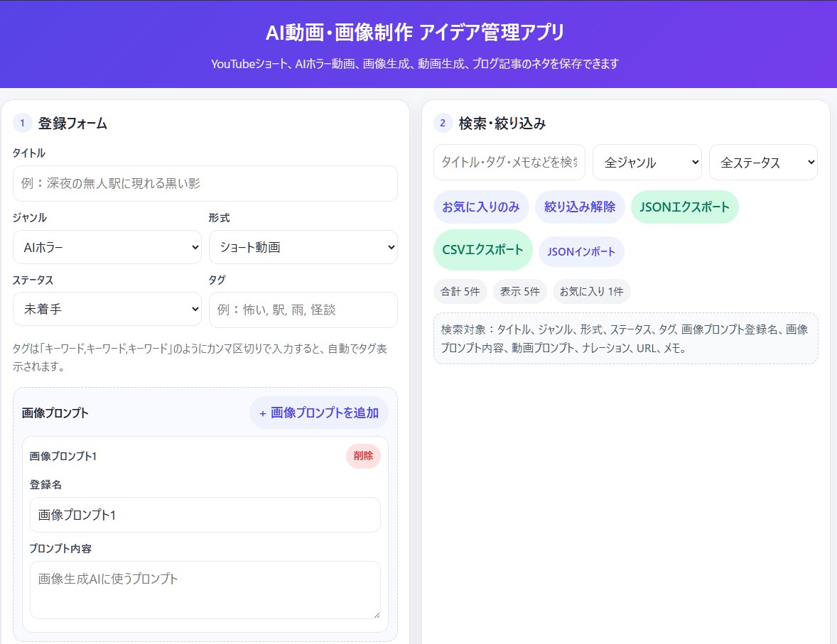Open the 全ジャンル filter dropdown
Viewport: 837px width, 644px height.
647,162
